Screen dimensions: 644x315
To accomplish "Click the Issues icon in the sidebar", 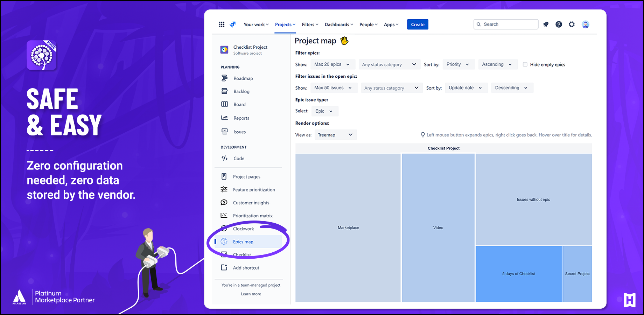I will (224, 131).
